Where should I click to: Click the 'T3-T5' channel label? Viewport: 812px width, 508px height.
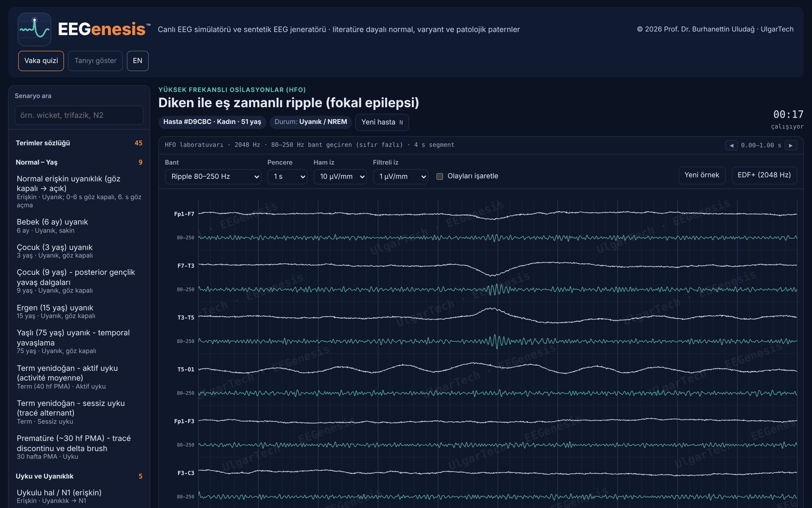point(186,318)
